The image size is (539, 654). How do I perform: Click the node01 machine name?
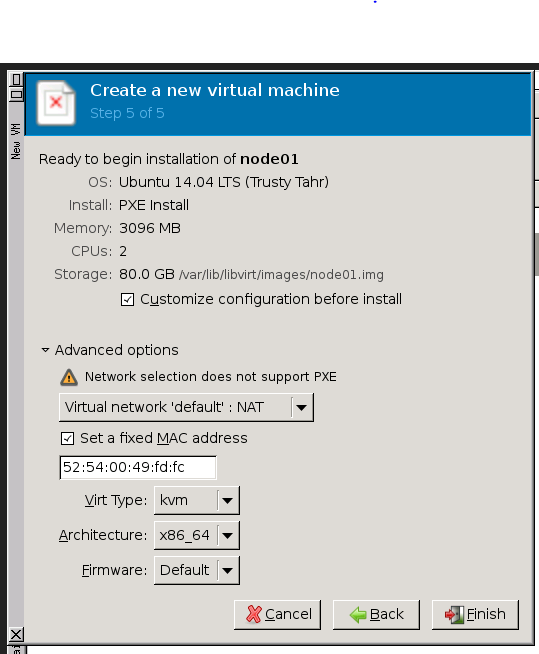pos(270,159)
